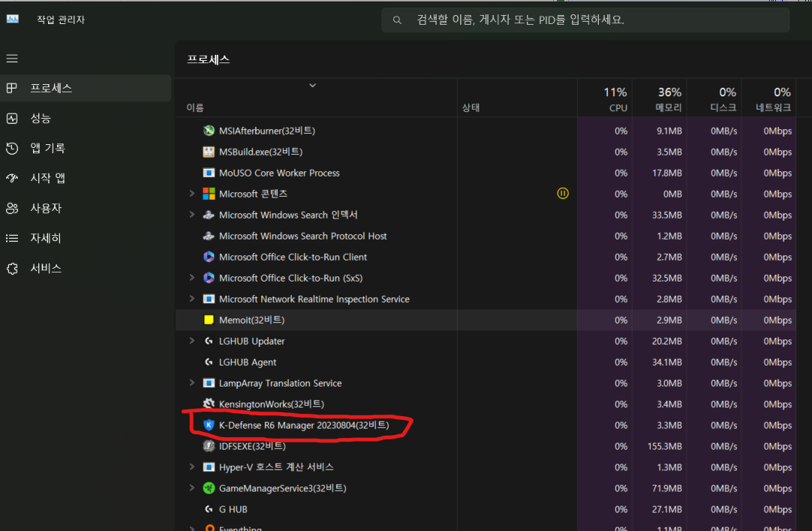Toggle the sort arrow above 이름 column
812x531 pixels.
pyautogui.click(x=312, y=86)
